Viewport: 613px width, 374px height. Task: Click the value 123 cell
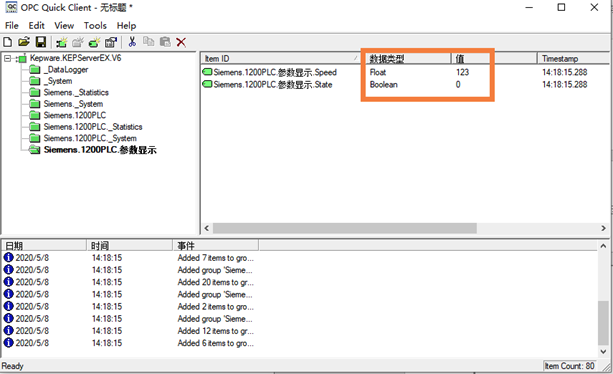coord(462,72)
